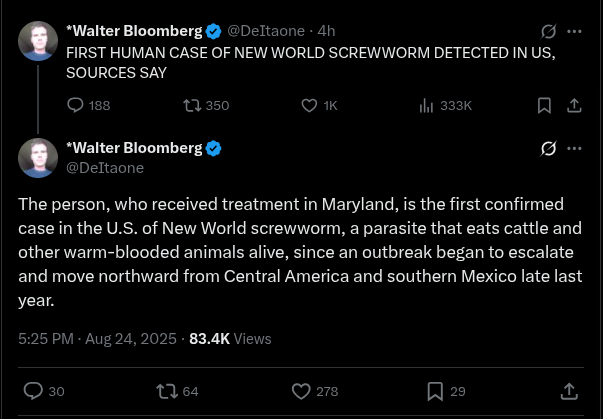This screenshot has width=603, height=419.
Task: Reply to the main tweet with 30 replies
Action: click(x=33, y=391)
